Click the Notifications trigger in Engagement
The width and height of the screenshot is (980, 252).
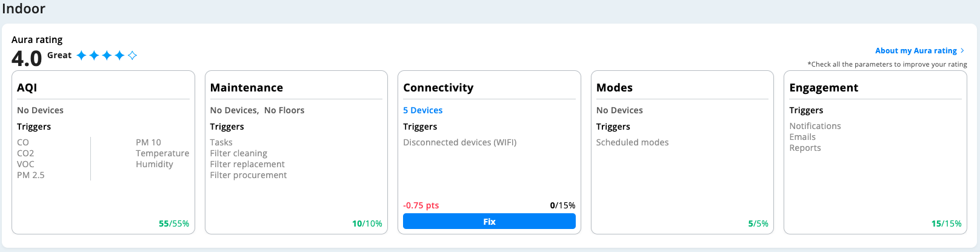(x=815, y=126)
